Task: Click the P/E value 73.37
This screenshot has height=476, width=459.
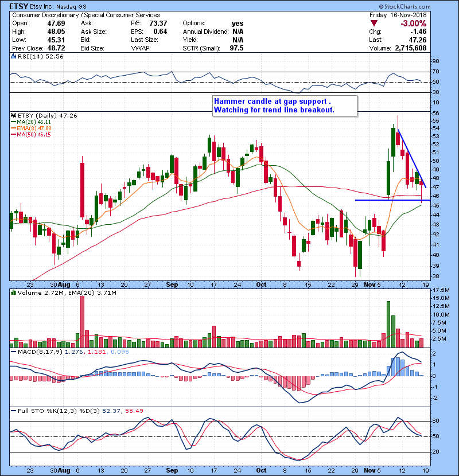Action: pyautogui.click(x=158, y=24)
